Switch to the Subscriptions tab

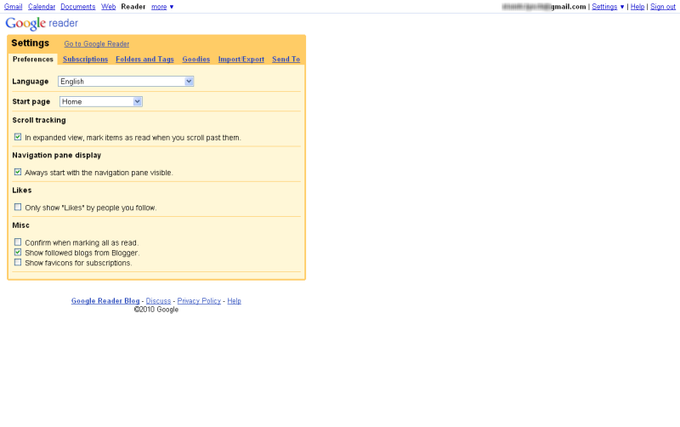(x=85, y=59)
